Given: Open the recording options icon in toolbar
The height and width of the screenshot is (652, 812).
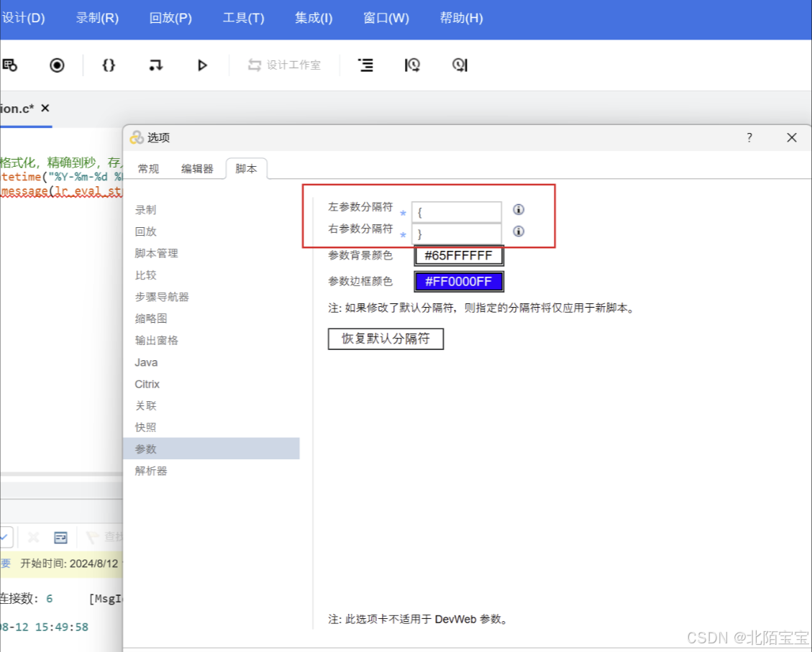Looking at the screenshot, I should 10,65.
